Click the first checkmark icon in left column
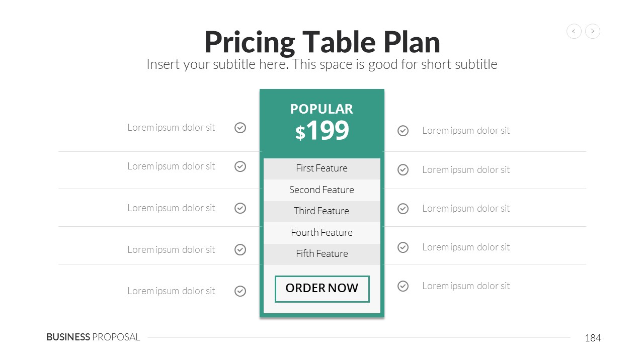 (240, 128)
